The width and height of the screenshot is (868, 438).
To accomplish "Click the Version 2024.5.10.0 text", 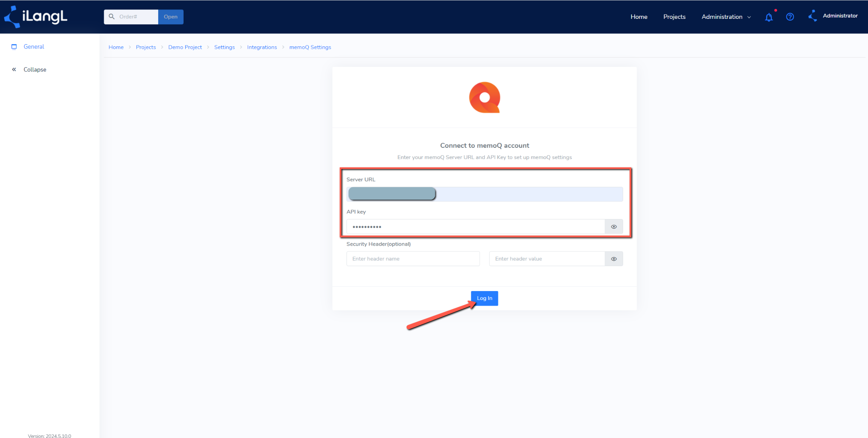I will pyautogui.click(x=49, y=435).
